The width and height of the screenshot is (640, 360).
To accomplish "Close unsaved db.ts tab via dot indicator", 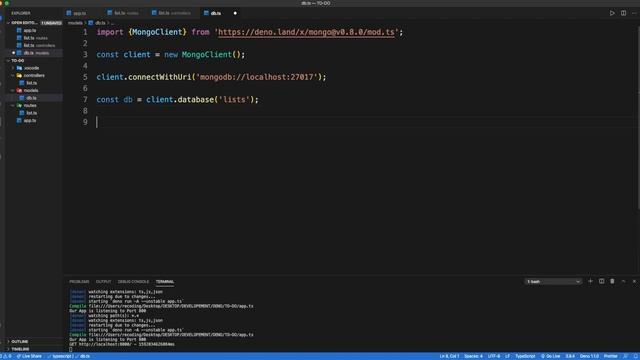I will 235,13.
